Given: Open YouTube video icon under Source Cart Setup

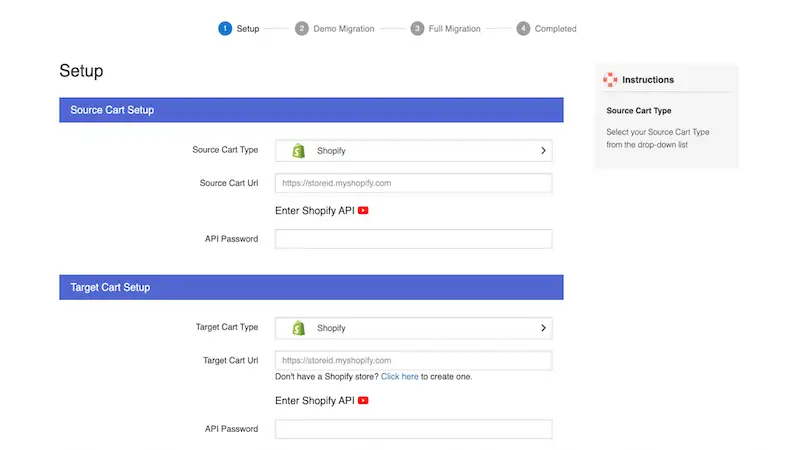Looking at the screenshot, I should pos(364,211).
